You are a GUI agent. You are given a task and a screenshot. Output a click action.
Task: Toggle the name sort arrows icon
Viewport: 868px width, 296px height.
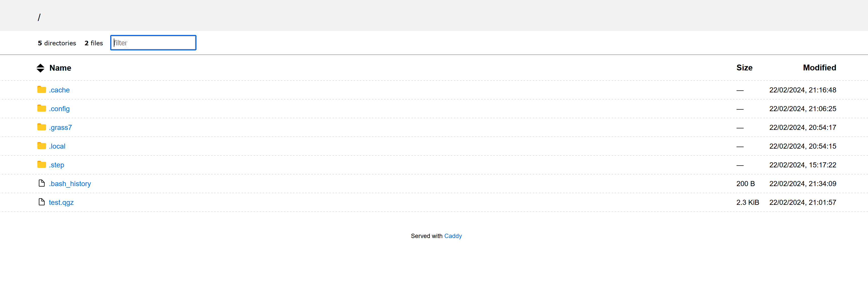tap(40, 68)
